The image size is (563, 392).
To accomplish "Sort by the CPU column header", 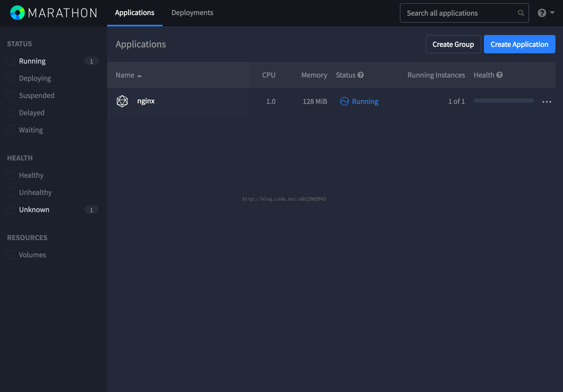I will point(269,75).
